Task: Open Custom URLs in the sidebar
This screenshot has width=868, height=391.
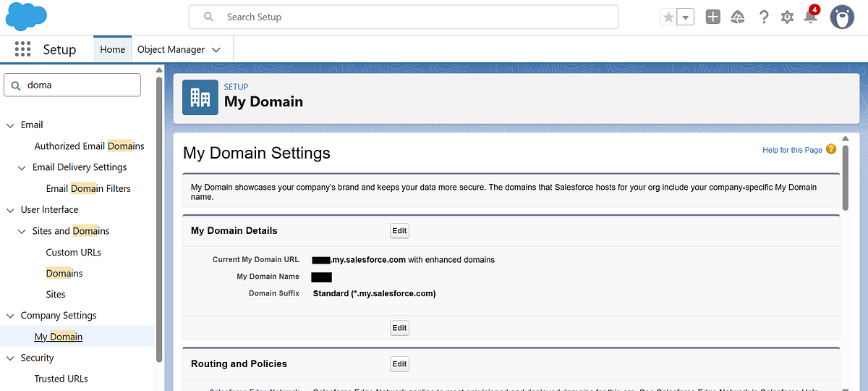Action: coord(73,252)
